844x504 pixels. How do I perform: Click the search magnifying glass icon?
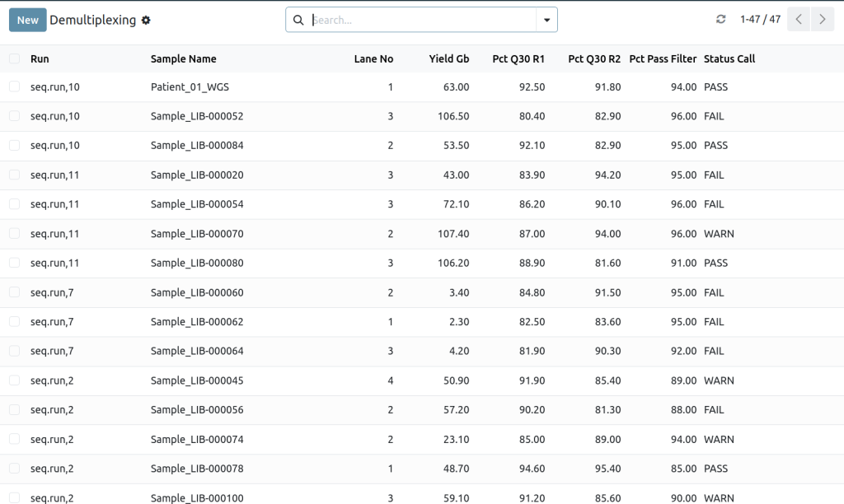coord(298,19)
